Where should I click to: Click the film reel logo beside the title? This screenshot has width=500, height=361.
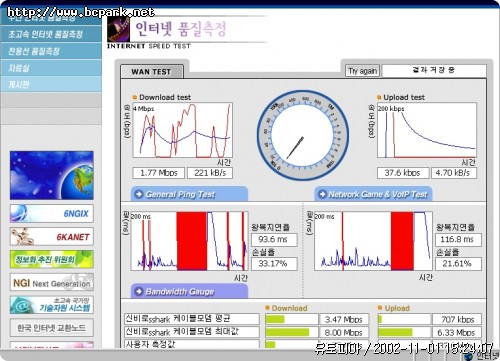click(119, 29)
